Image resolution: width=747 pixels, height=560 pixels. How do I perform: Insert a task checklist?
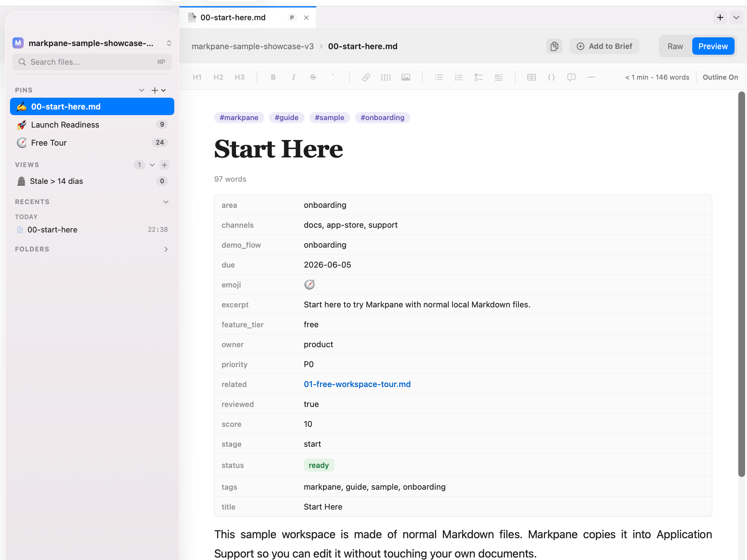click(478, 77)
